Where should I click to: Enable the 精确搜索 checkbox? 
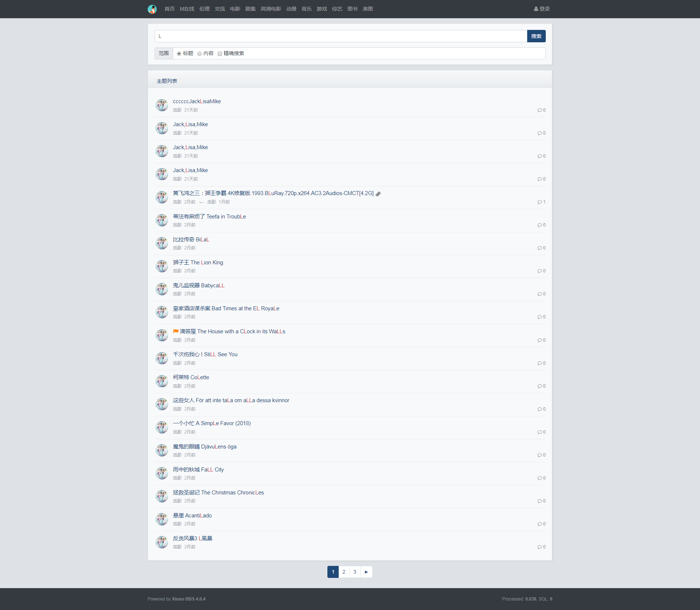click(220, 54)
